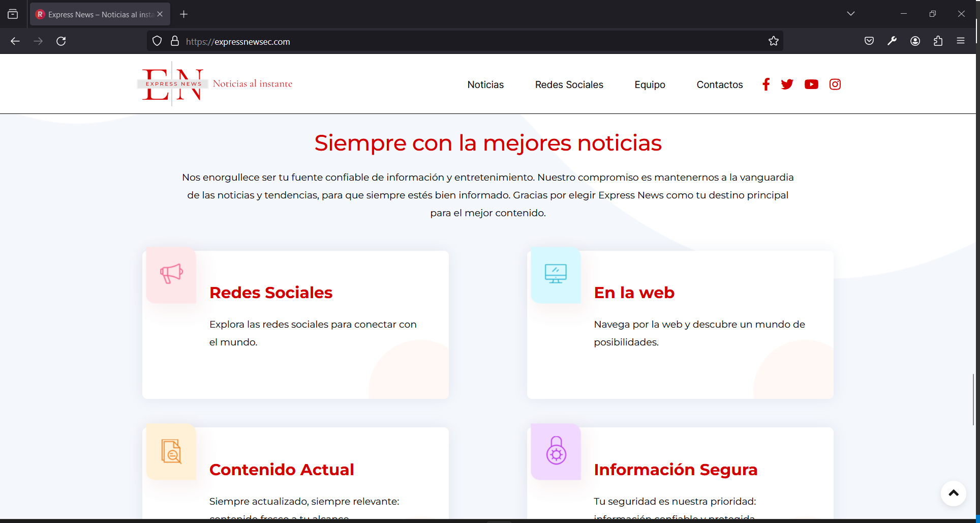Image resolution: width=980 pixels, height=523 pixels.
Task: Reload the current page
Action: 61,41
